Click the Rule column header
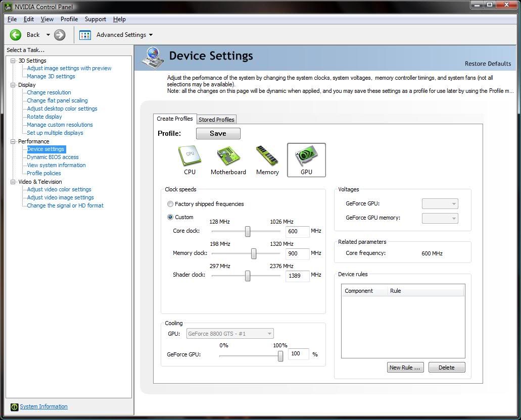 425,291
